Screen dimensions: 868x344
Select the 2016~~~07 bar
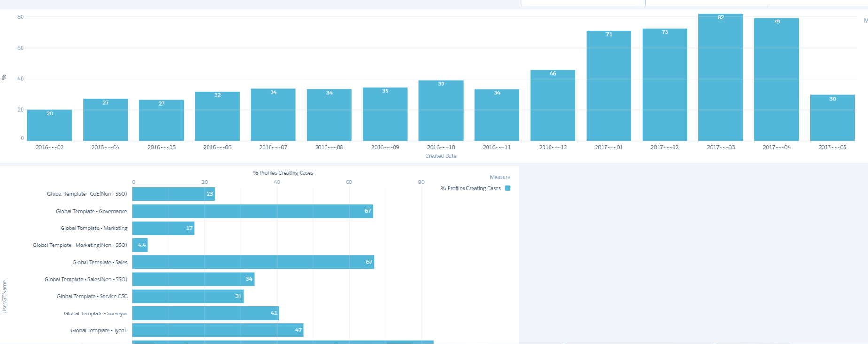tap(273, 115)
